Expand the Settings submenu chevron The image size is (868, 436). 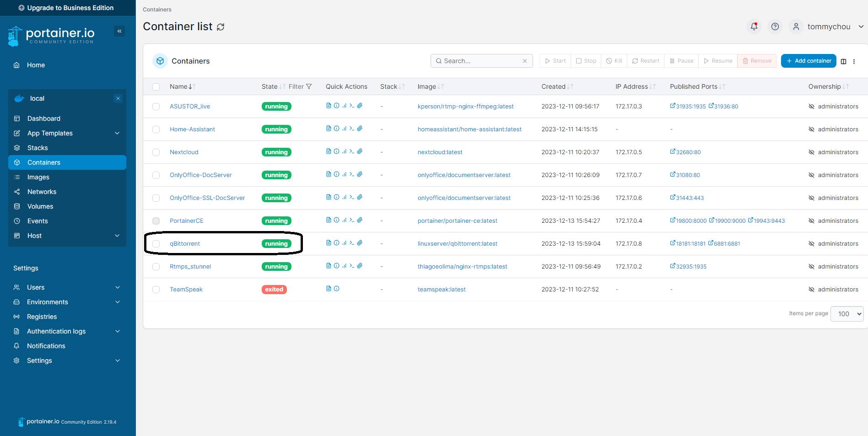[x=118, y=361]
